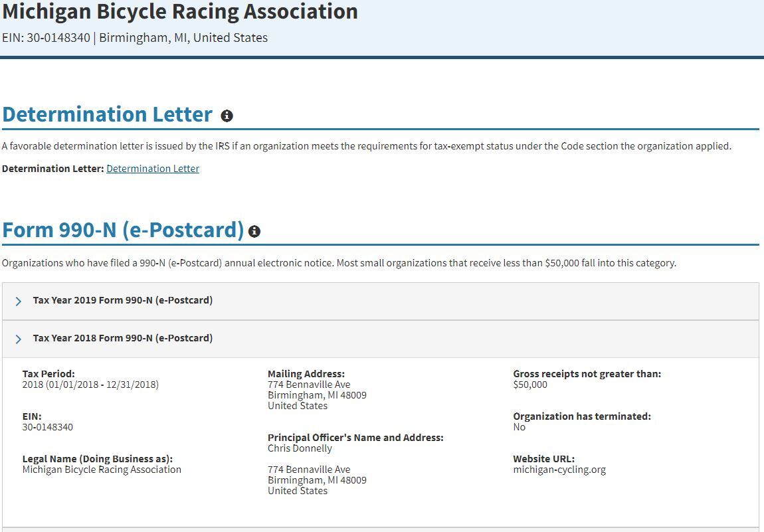Click the EIN value 30-0148340 in the 2018 details
764x532 pixels.
pyautogui.click(x=48, y=427)
